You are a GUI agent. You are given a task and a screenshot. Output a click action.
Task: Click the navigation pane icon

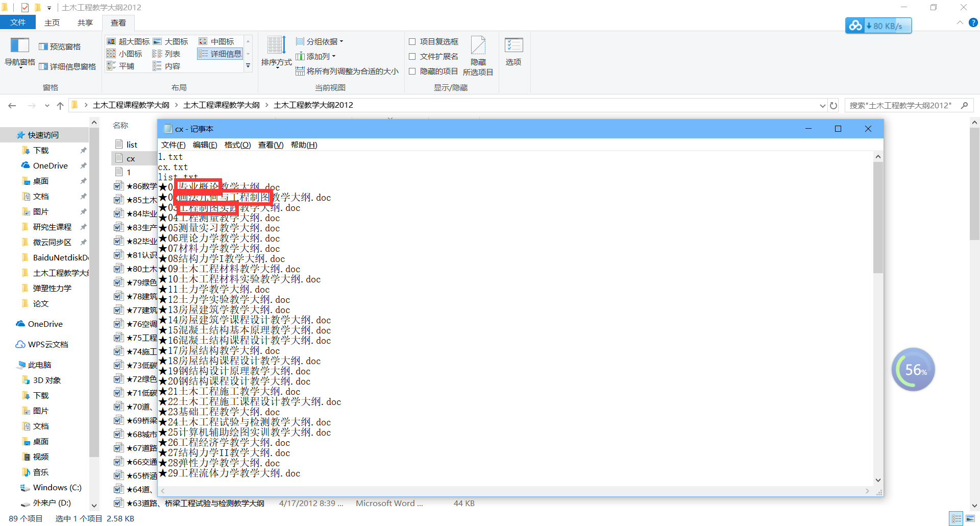(19, 46)
